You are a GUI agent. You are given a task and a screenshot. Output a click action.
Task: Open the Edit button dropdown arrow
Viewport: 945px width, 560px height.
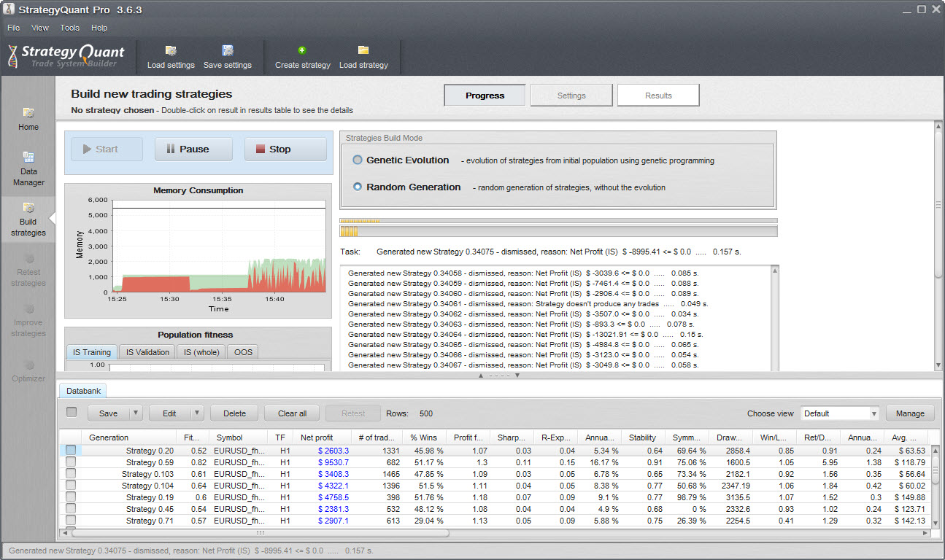[x=196, y=413]
